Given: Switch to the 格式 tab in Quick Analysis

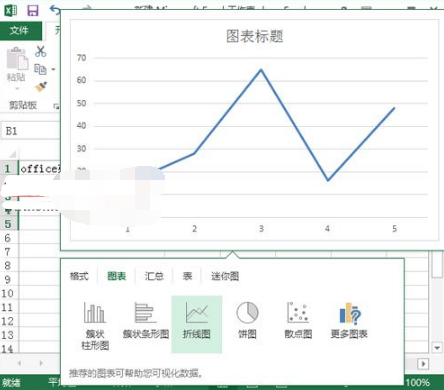Looking at the screenshot, I should 79,276.
